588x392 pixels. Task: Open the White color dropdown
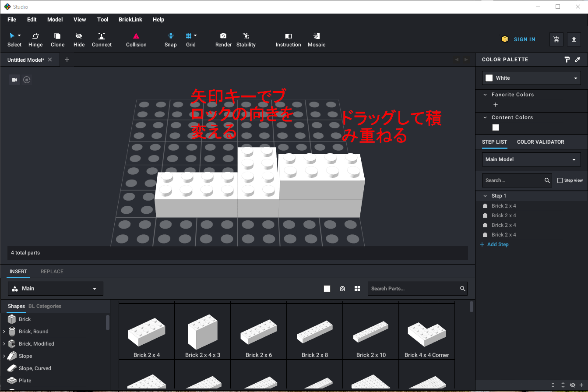click(x=531, y=78)
